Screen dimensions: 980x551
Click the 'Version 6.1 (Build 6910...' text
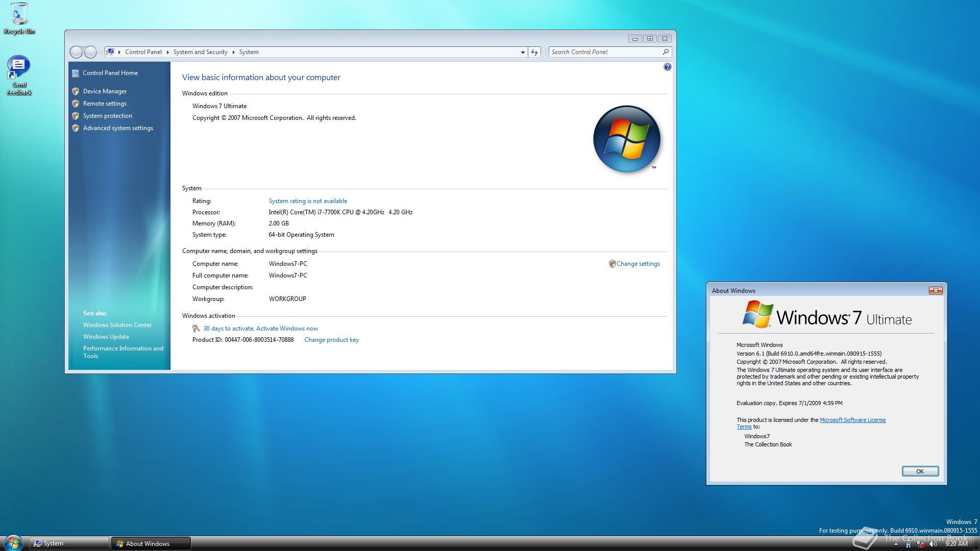[808, 354]
